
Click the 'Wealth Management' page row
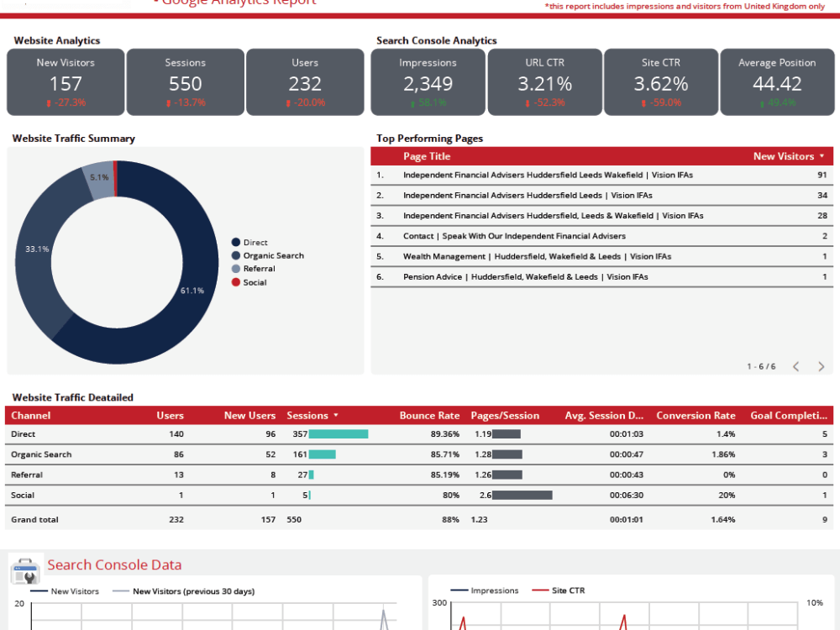pyautogui.click(x=601, y=256)
